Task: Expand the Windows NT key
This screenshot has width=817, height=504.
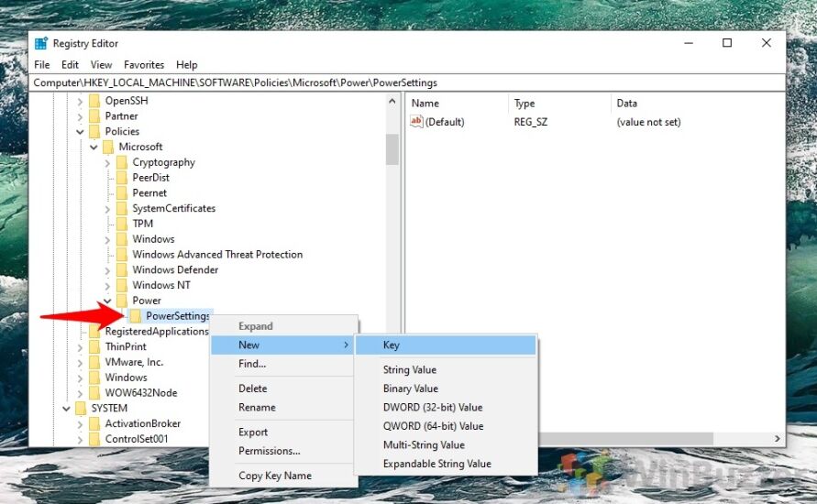Action: tap(107, 286)
